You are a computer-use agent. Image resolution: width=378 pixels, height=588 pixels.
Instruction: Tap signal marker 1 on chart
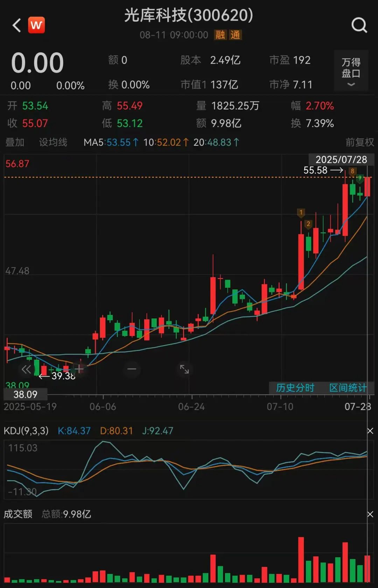301,213
